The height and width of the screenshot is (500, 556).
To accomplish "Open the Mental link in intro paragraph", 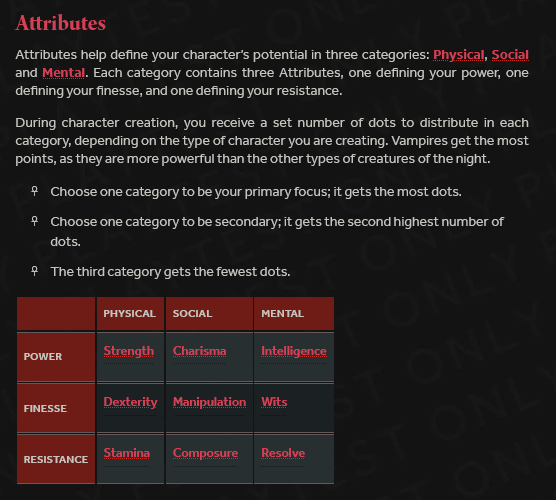I will (x=63, y=73).
